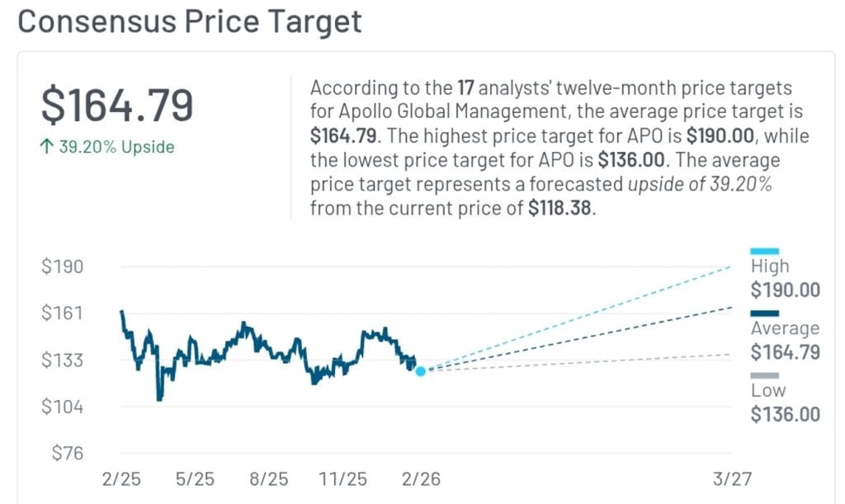Click the Average $164.79 value in legend
The image size is (845, 504).
785,352
